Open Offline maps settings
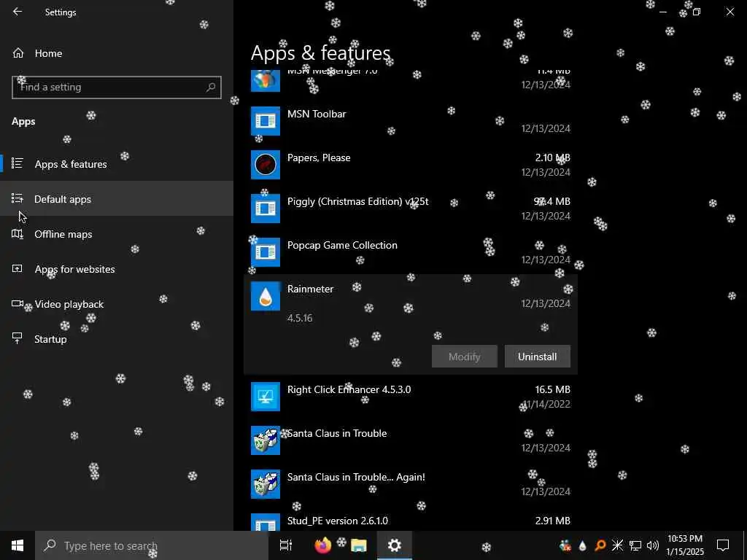This screenshot has width=747, height=560. [x=117, y=234]
